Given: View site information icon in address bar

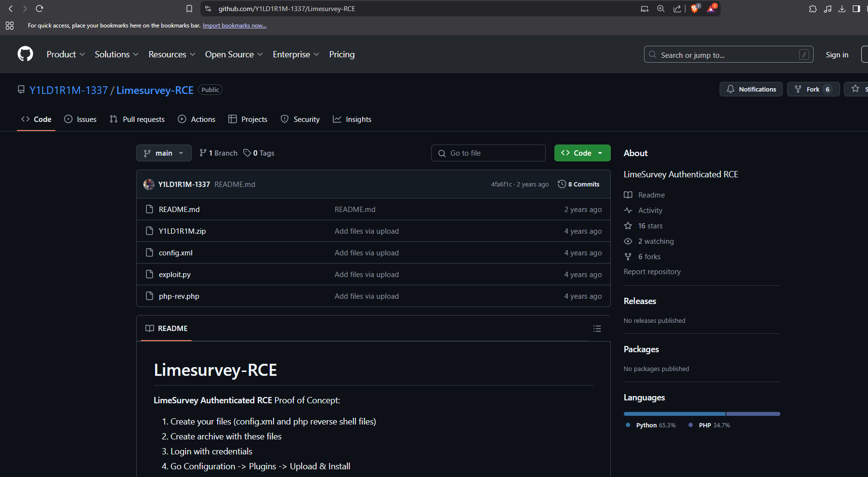Looking at the screenshot, I should click(x=208, y=9).
